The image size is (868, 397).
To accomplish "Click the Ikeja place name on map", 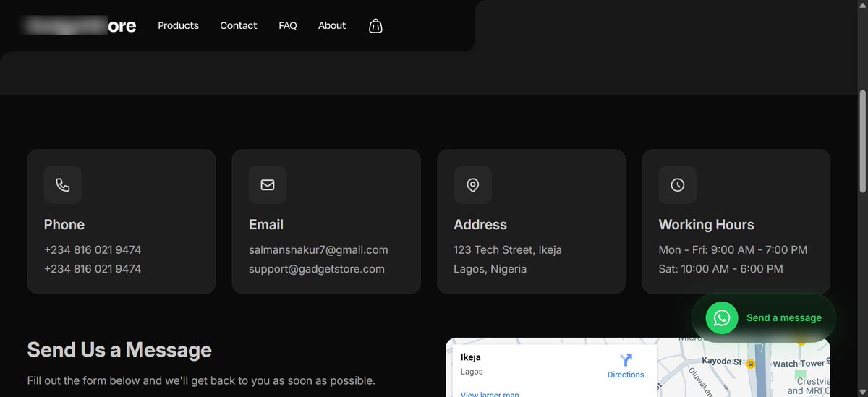I will click(471, 357).
